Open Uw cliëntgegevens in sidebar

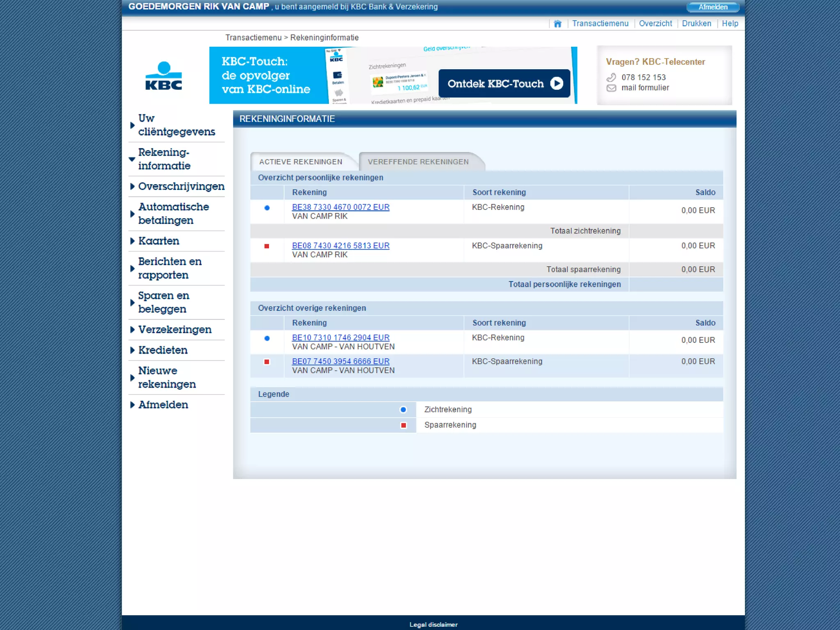176,125
